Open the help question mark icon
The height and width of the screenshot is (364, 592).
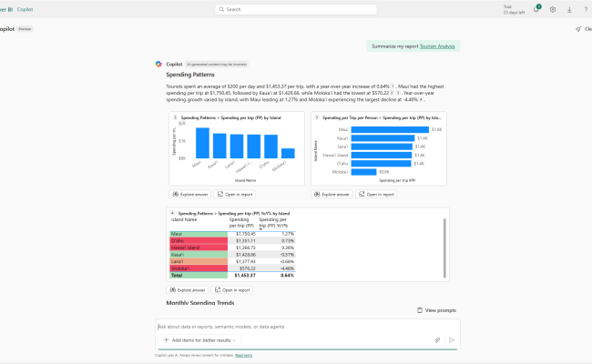coord(586,10)
